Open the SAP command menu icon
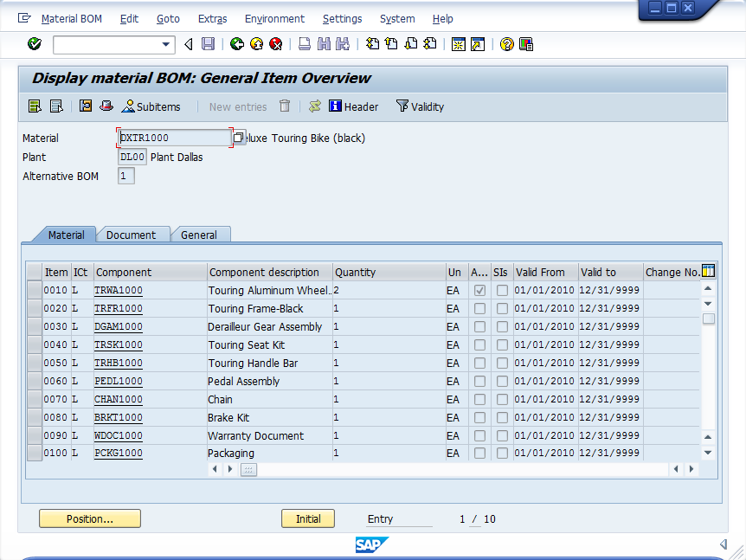This screenshot has width=746, height=560. (24, 18)
